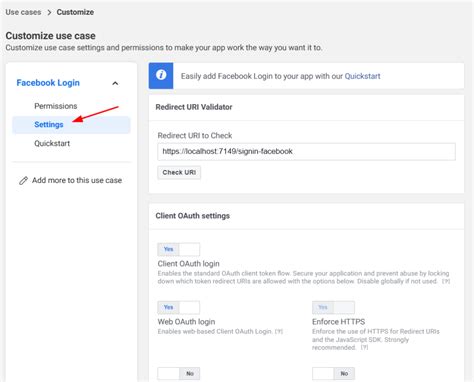The image size is (474, 382).
Task: Open the Quickstart link in info banner
Action: pyautogui.click(x=362, y=76)
